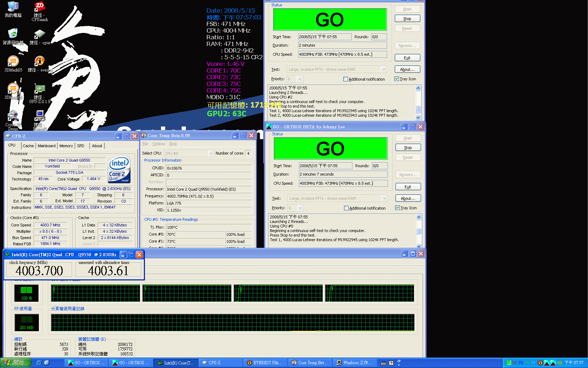Click the log scrollbar in ORTHOS CPU #2 window

point(418,103)
